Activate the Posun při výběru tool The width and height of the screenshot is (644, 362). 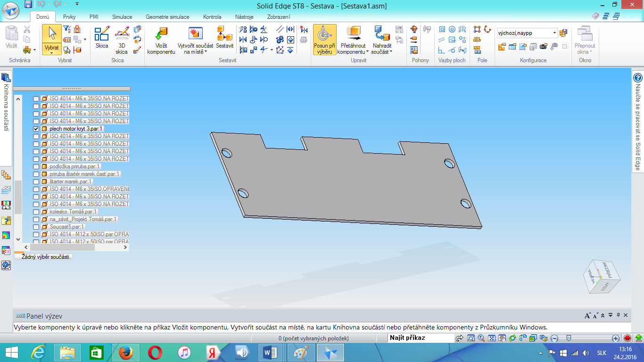pyautogui.click(x=325, y=40)
